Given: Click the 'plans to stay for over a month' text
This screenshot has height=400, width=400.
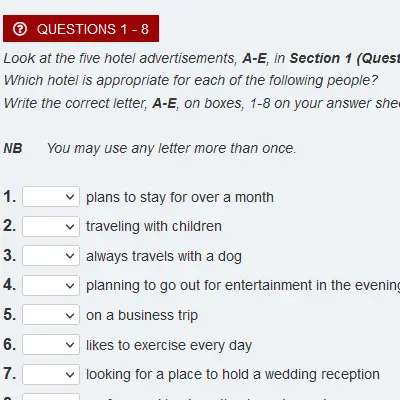Looking at the screenshot, I should pyautogui.click(x=180, y=197).
